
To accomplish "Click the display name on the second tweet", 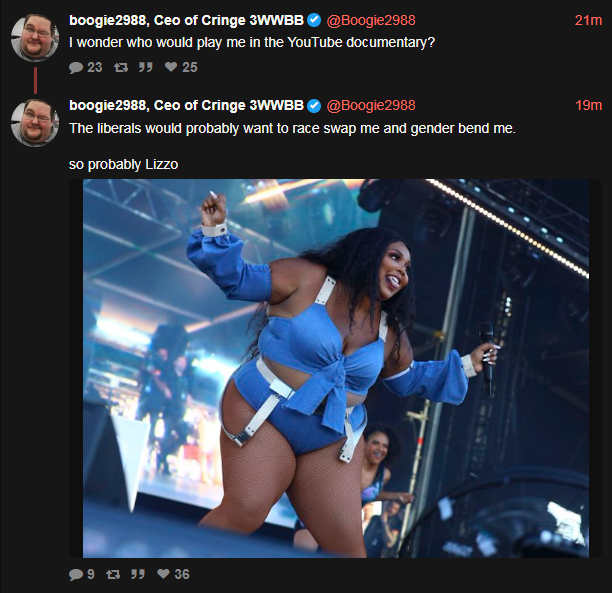I will pos(186,105).
